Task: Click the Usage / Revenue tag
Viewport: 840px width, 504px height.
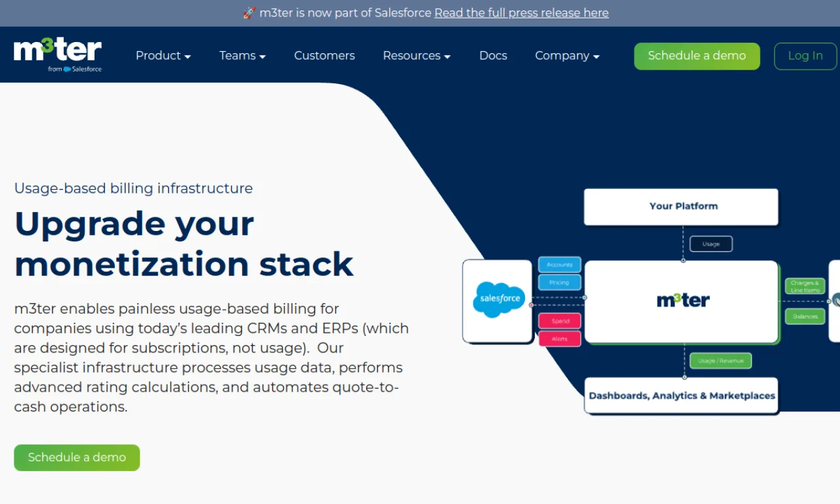Action: point(721,360)
